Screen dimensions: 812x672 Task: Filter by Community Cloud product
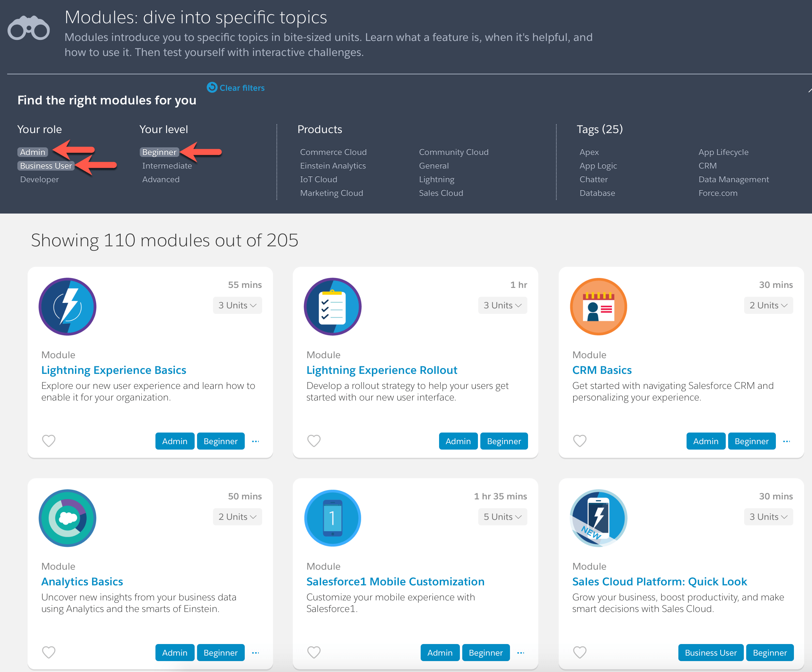click(x=454, y=152)
